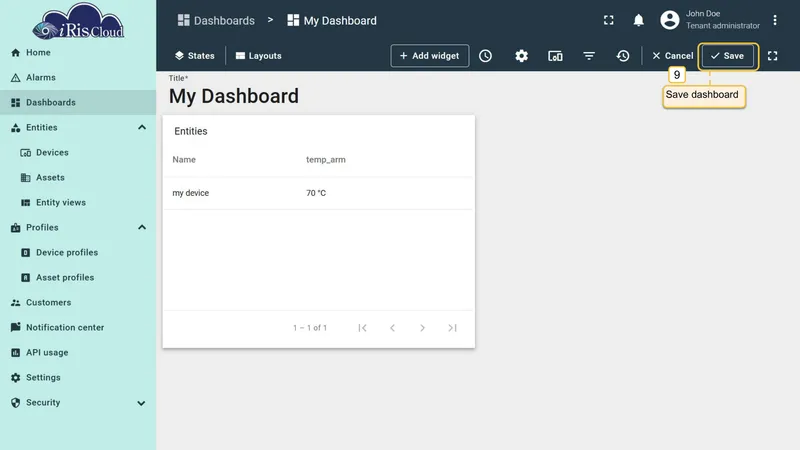
Task: Toggle fullscreen icon next to Save
Action: [x=772, y=56]
